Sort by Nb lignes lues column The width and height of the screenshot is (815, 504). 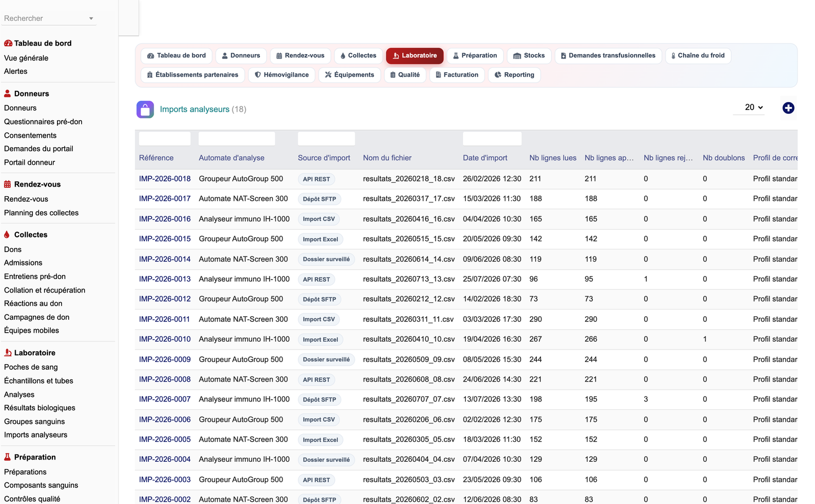(553, 158)
